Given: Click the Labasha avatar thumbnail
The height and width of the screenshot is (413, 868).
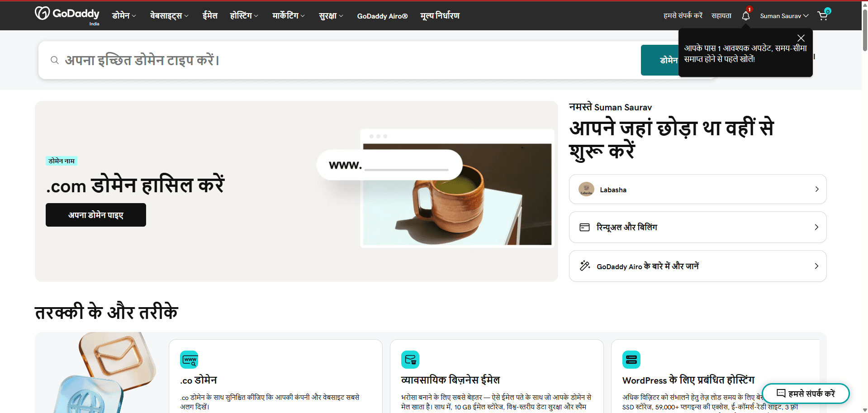Looking at the screenshot, I should click(586, 190).
